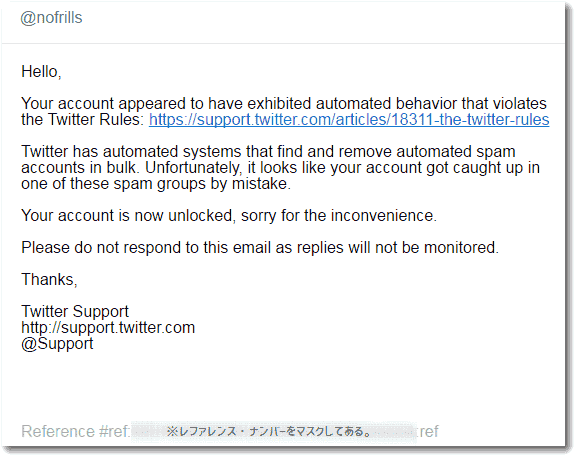Click the trailing ':ref' text after mask

(428, 432)
